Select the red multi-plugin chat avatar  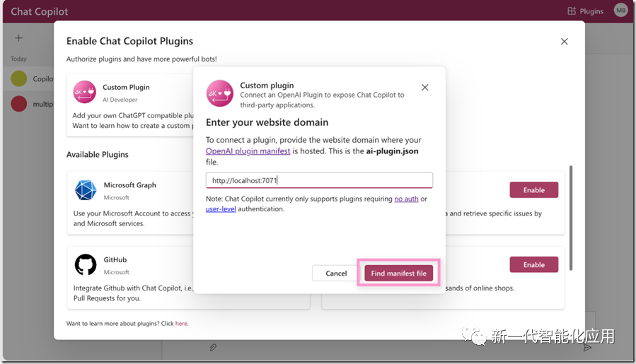pos(18,104)
